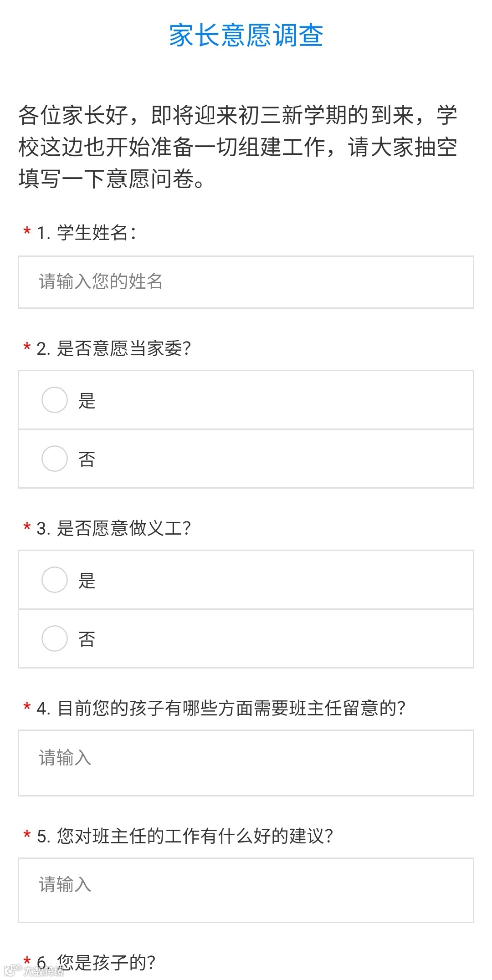492x980 pixels.
Task: Click red required asterisk beside question 4
Action: pos(27,707)
